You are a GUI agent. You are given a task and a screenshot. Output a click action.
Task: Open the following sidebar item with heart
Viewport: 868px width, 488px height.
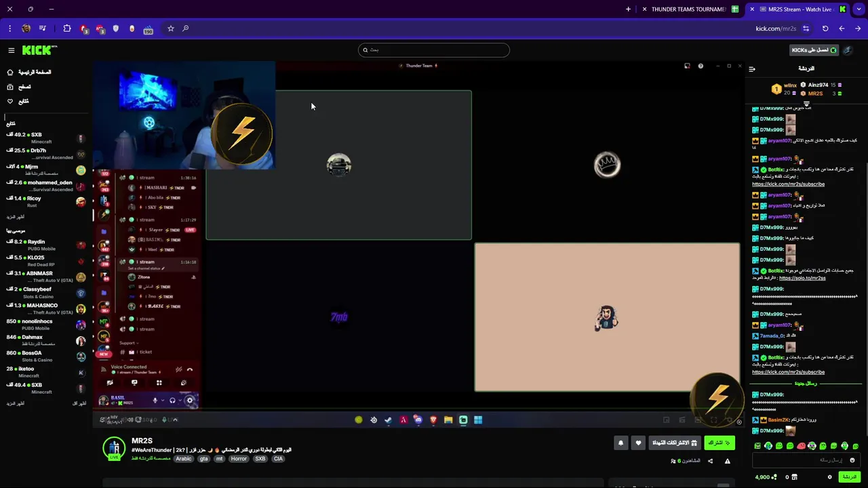pos(18,101)
